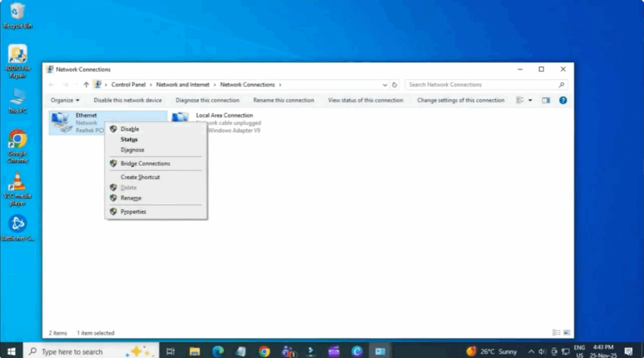Screen dimensions: 644x358
Task: Open Microsoft Edge from the taskbar
Action: pyautogui.click(x=218, y=352)
